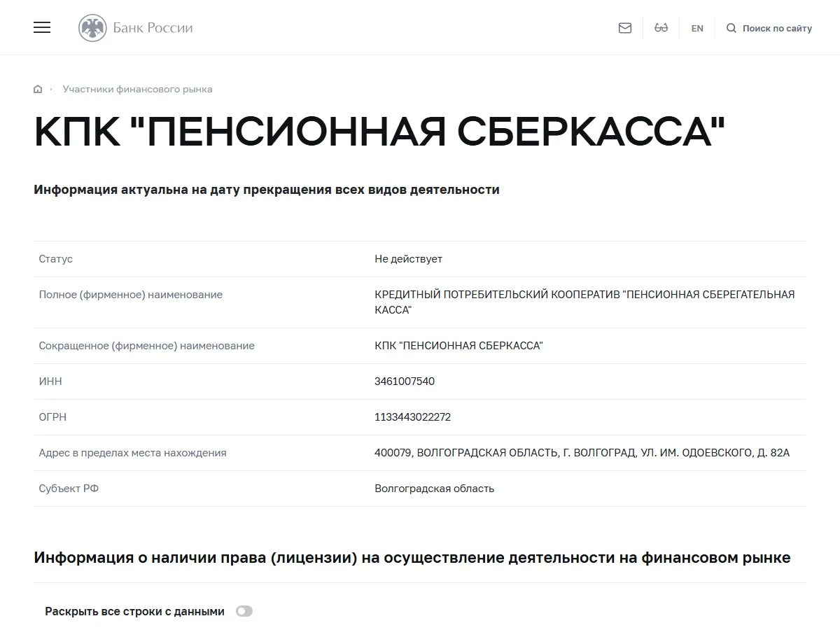Click the short name value КПК "ПЕНСИОННАЯ СБЕРКАССА"

458,346
